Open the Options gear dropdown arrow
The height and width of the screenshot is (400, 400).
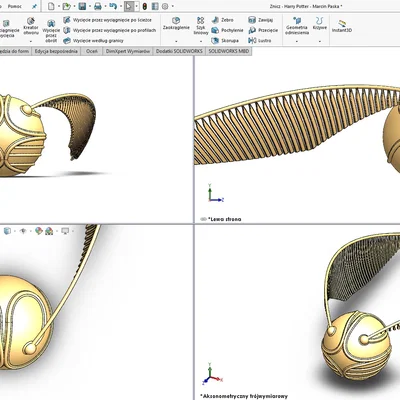click(x=172, y=6)
